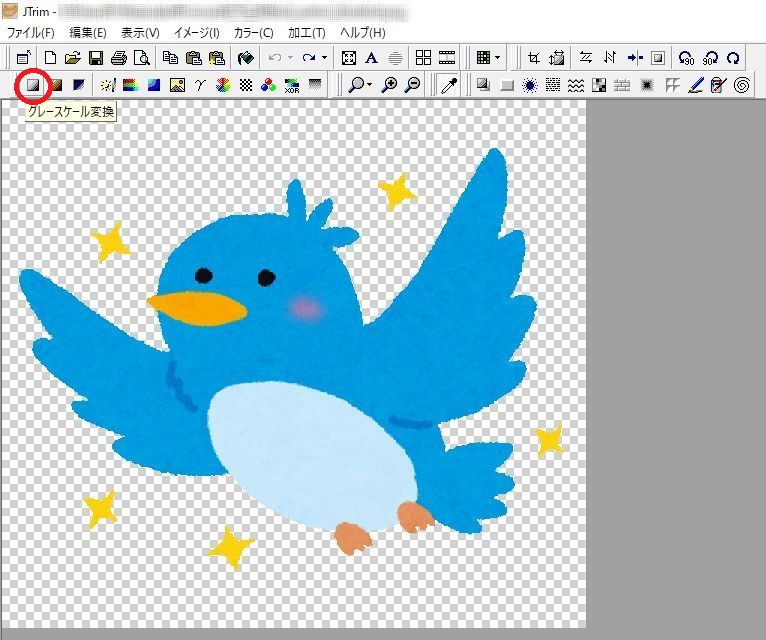This screenshot has height=640, width=766.
Task: Click the print preview button
Action: point(142,58)
